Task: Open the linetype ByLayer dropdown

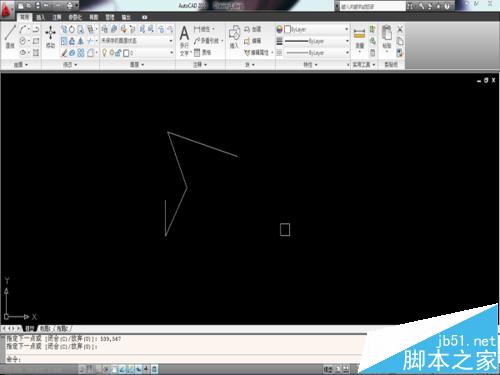Action: 316,53
